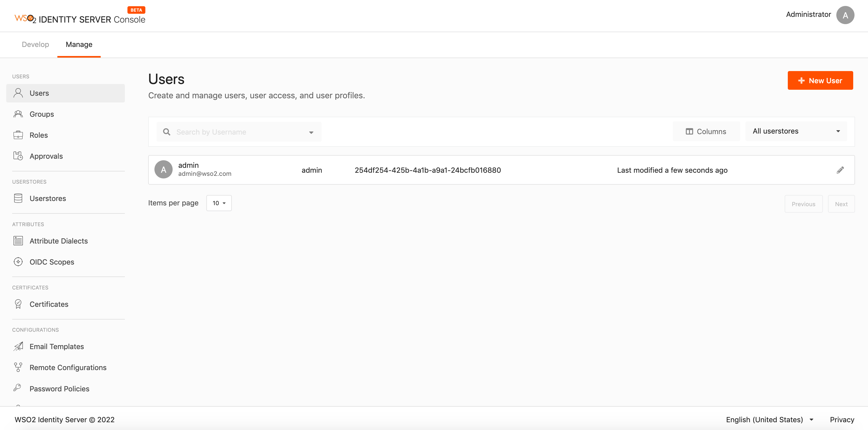Expand the search filter dropdown arrow
This screenshot has width=868, height=430.
point(310,132)
